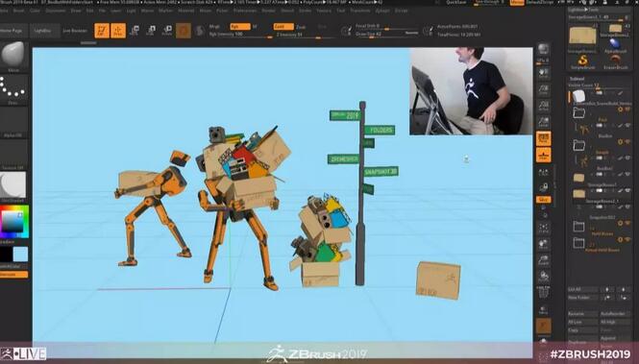Image resolution: width=639 pixels, height=364 pixels.
Task: Select the Draw mode button beside Edit
Action: pos(118,31)
